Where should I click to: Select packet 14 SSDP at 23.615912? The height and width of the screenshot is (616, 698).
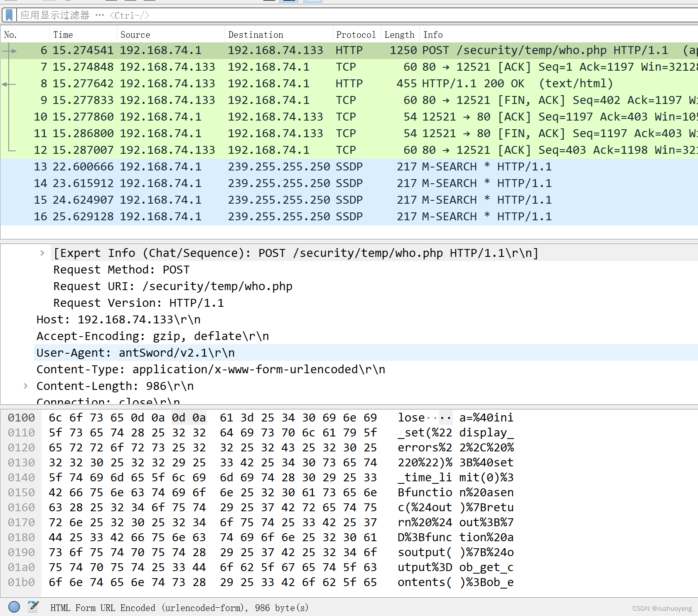coord(349,183)
